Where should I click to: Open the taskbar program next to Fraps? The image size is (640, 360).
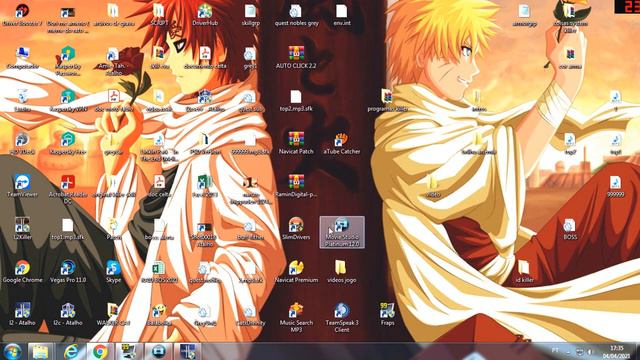(x=158, y=351)
